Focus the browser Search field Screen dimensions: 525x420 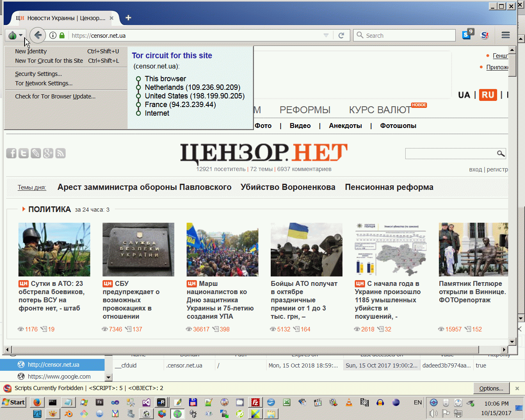tap(404, 35)
